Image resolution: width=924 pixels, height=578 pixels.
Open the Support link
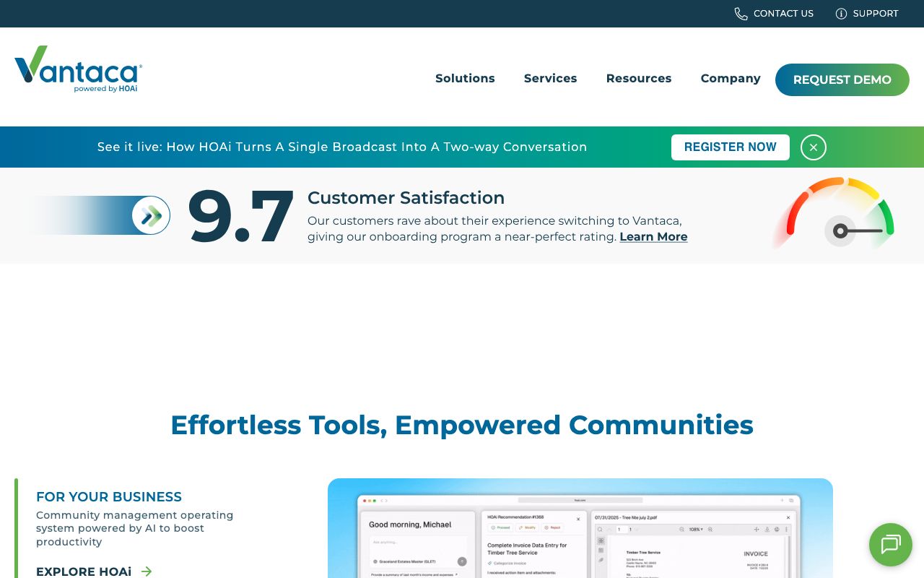pyautogui.click(x=876, y=14)
